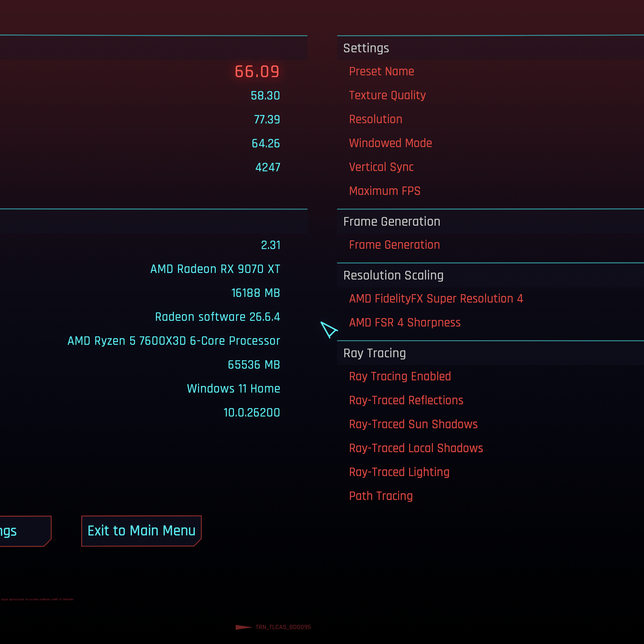Viewport: 644px width, 644px height.
Task: Select the Path Tracing row
Action: coord(490,496)
